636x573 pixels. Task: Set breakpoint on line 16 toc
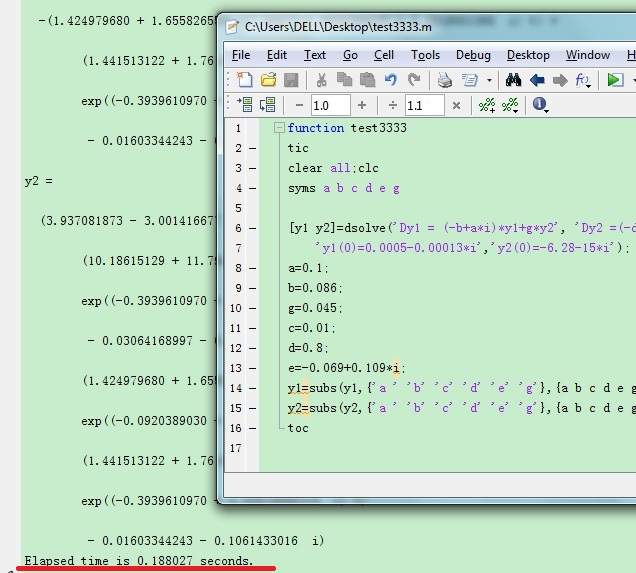[252, 428]
